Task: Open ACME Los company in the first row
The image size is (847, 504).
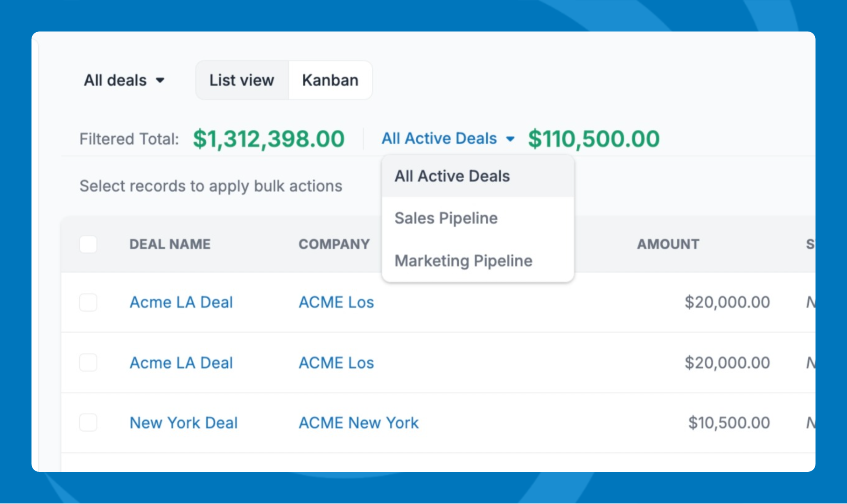Action: (x=336, y=302)
